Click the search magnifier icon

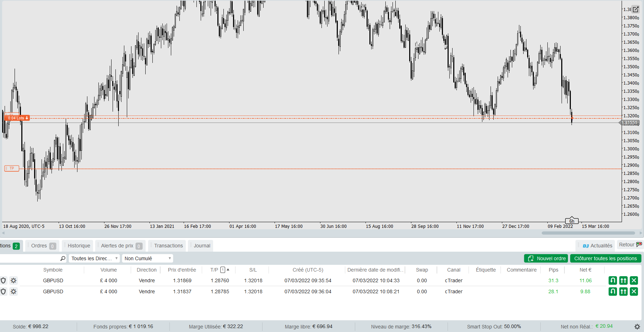click(x=63, y=258)
